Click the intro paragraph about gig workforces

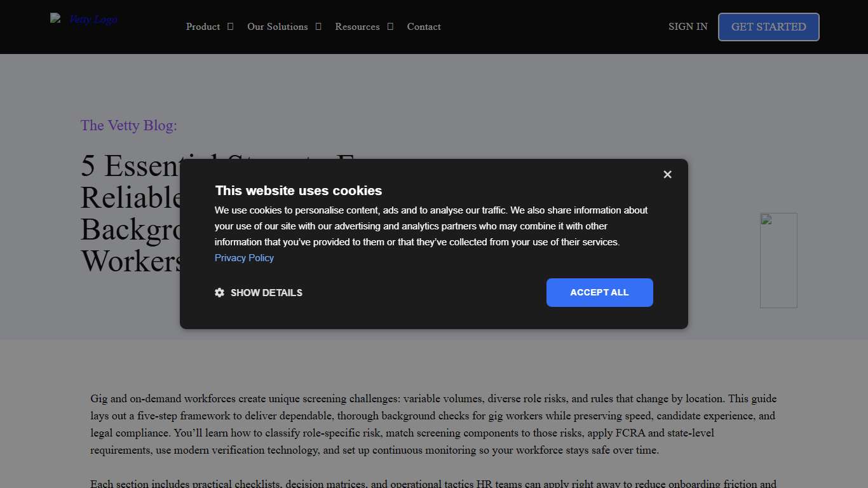point(433,424)
